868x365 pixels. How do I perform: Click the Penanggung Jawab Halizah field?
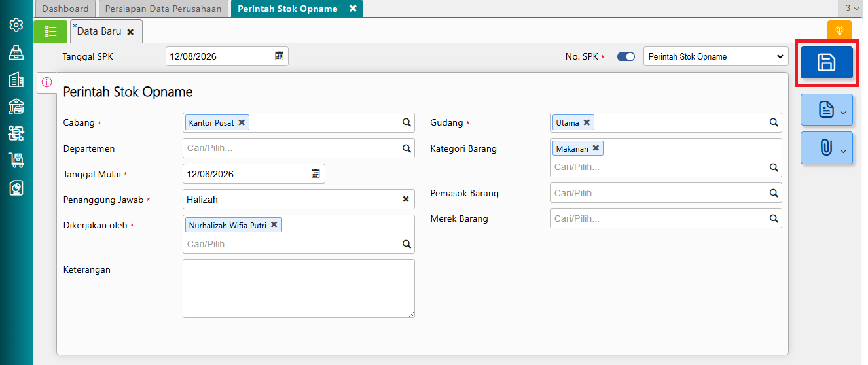(x=298, y=200)
